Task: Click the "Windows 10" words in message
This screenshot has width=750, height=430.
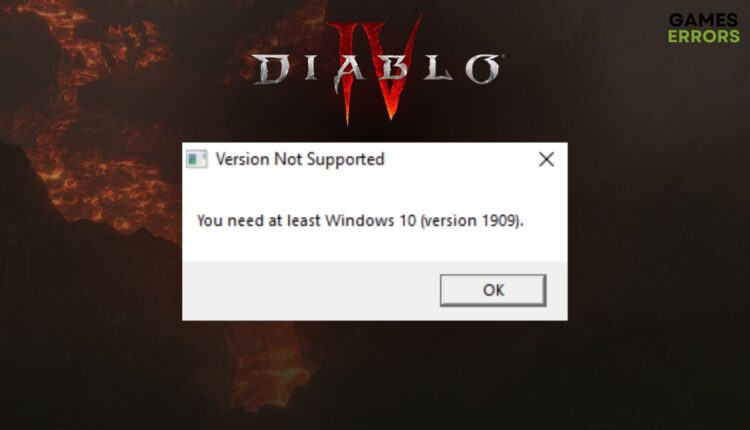Action: pyautogui.click(x=371, y=221)
